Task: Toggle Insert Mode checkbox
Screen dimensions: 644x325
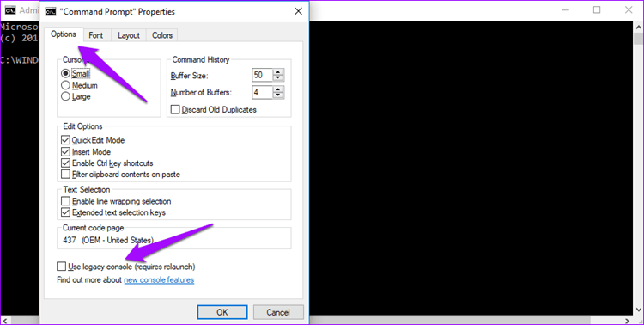Action: point(65,152)
